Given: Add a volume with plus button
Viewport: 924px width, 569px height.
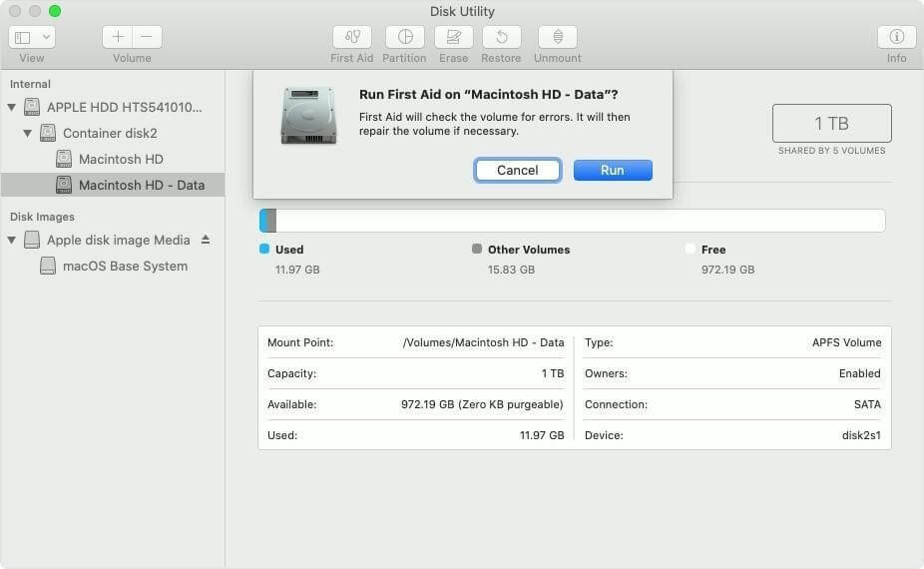Looking at the screenshot, I should click(118, 37).
